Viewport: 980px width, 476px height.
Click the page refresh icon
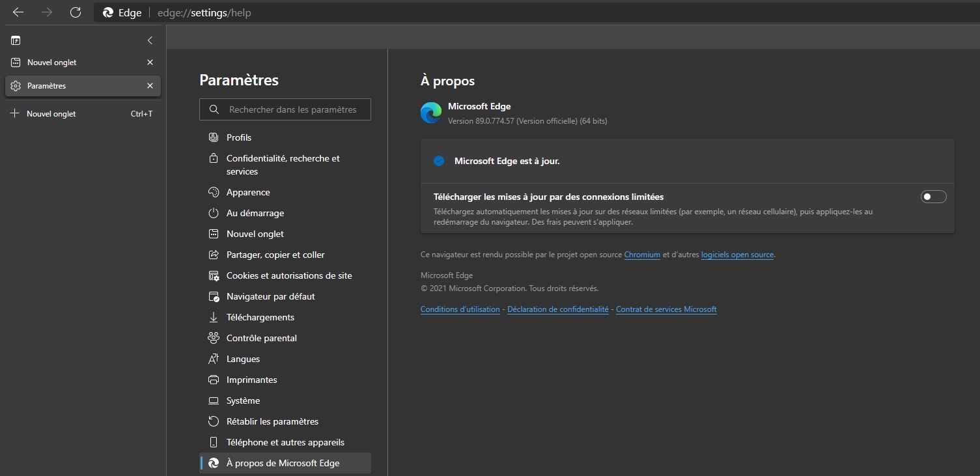click(x=76, y=12)
